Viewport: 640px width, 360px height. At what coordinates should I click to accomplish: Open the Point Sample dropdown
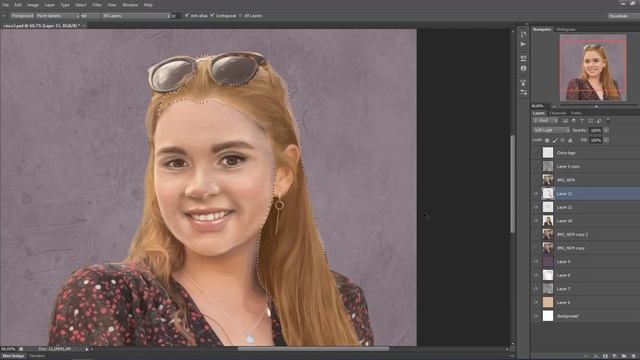coord(57,16)
